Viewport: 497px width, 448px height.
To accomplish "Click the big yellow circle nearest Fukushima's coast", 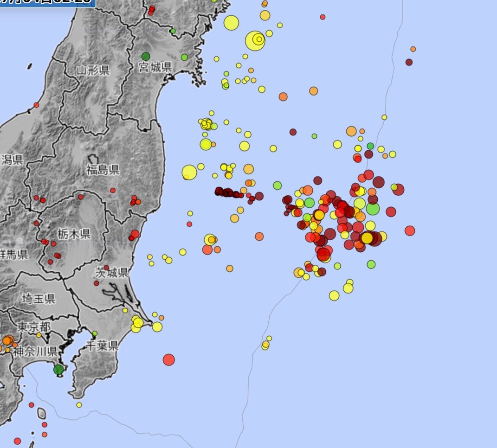I will 189,173.
